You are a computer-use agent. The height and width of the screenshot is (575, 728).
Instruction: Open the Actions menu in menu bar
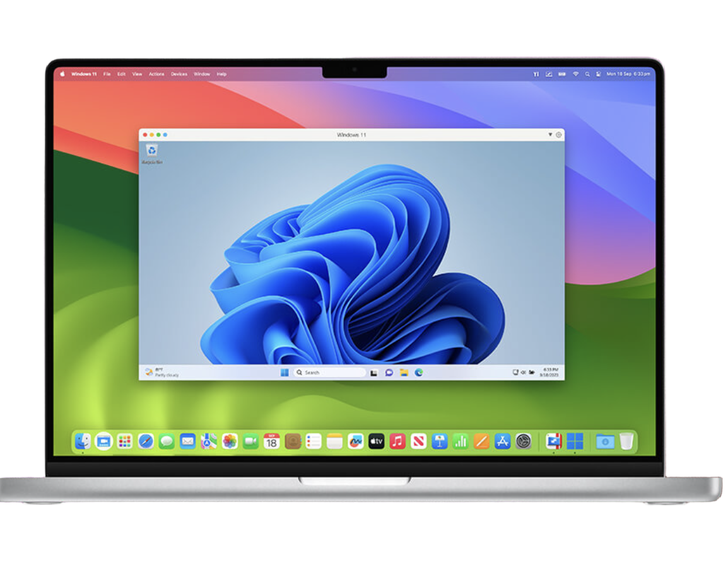pos(156,74)
